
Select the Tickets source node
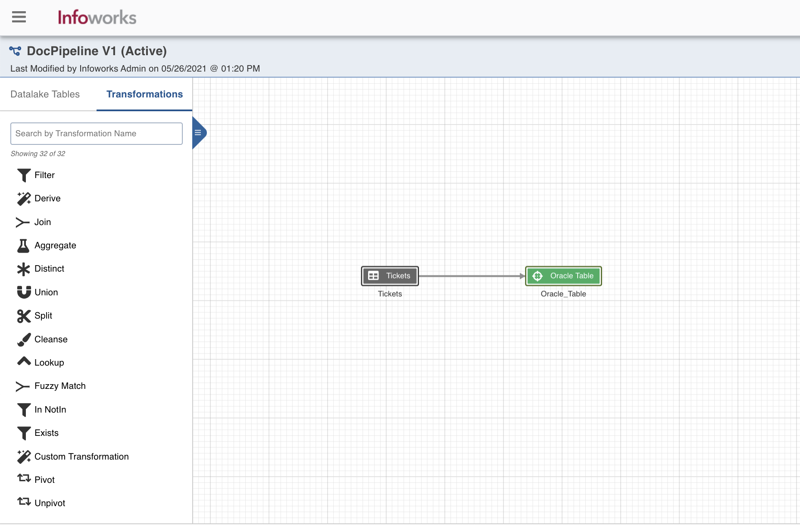tap(390, 276)
